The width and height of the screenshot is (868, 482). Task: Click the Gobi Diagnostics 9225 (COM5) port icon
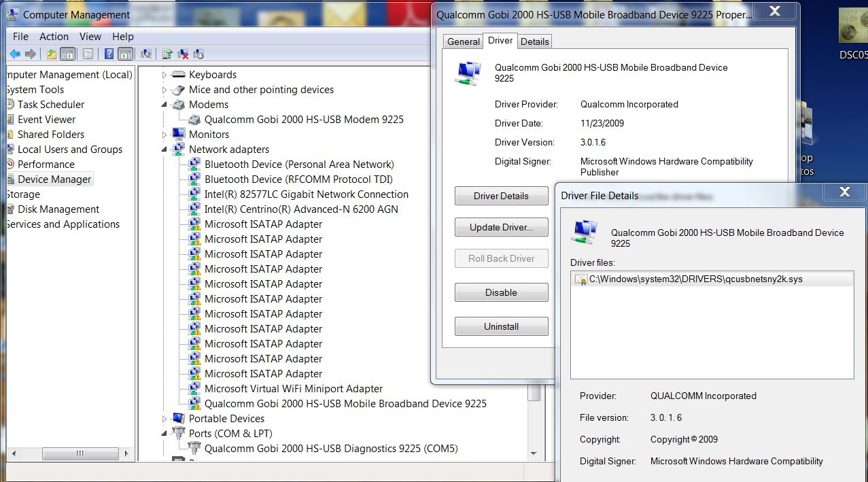click(194, 449)
